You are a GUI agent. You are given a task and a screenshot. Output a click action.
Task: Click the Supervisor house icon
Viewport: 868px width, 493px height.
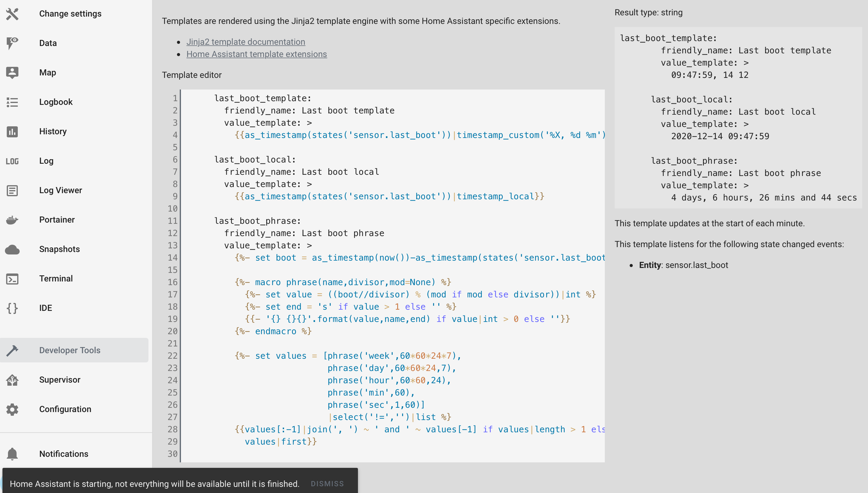[x=12, y=380]
